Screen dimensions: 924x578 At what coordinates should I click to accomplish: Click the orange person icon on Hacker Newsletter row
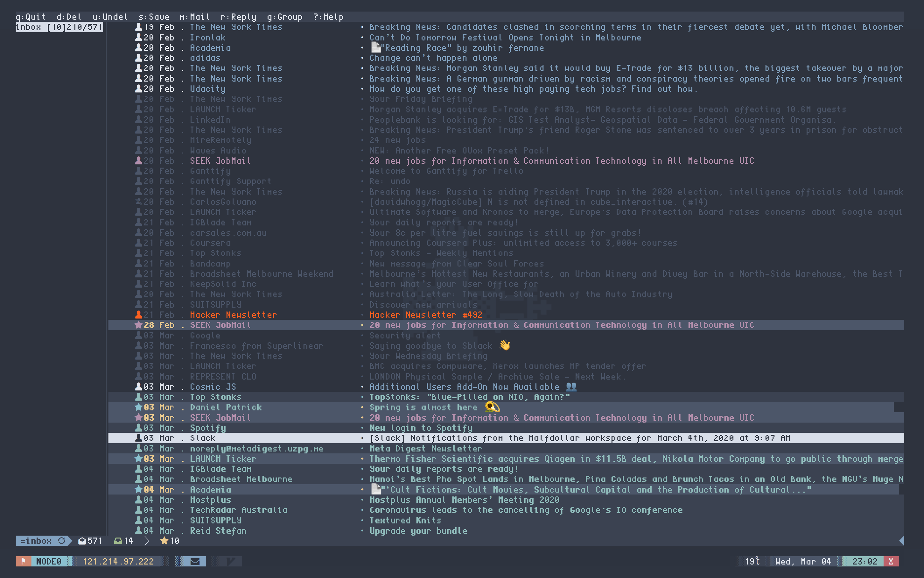[x=139, y=315]
